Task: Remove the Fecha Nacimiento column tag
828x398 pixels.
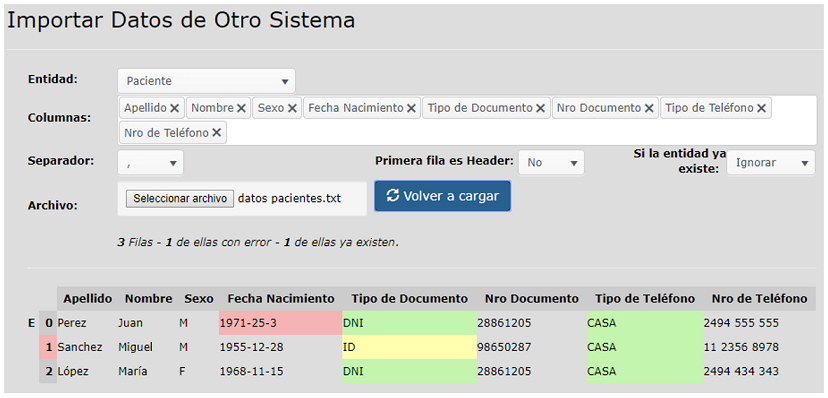Action: click(x=411, y=108)
